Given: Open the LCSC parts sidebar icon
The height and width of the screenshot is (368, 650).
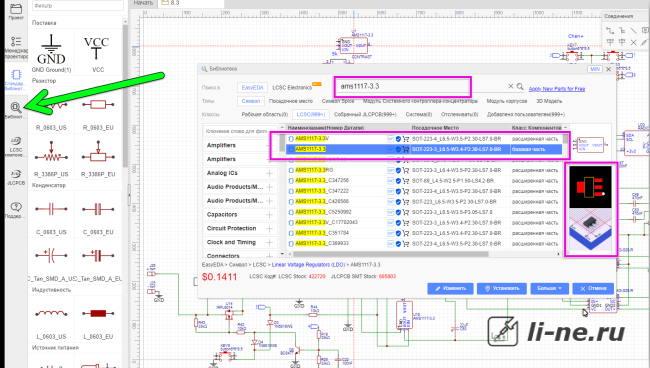Looking at the screenshot, I should pyautogui.click(x=16, y=145).
